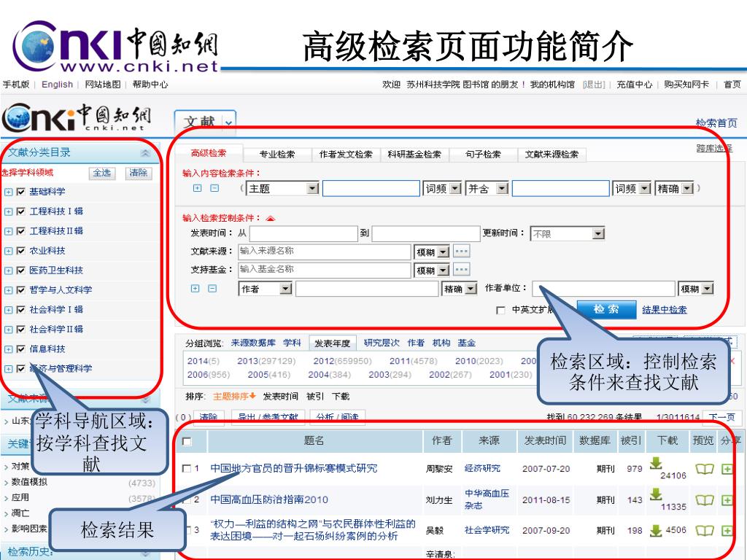
Task: Open the 帮助中心 link
Action: [x=150, y=85]
